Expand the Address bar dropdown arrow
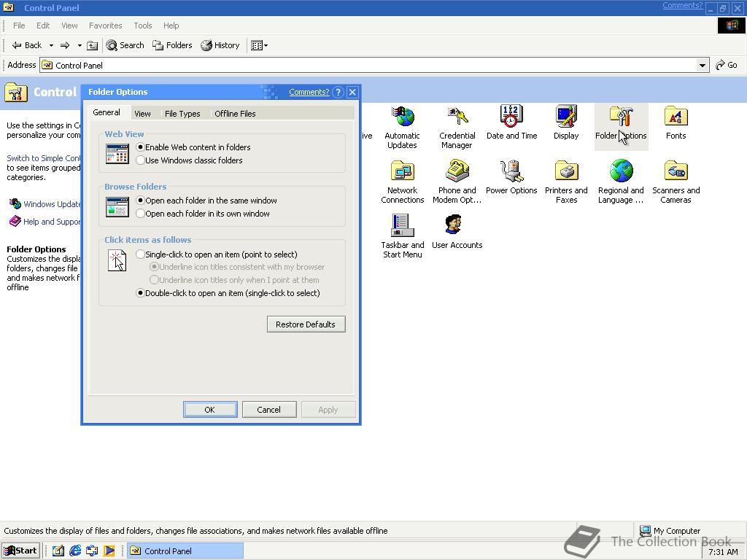The height and width of the screenshot is (560, 747). click(703, 65)
